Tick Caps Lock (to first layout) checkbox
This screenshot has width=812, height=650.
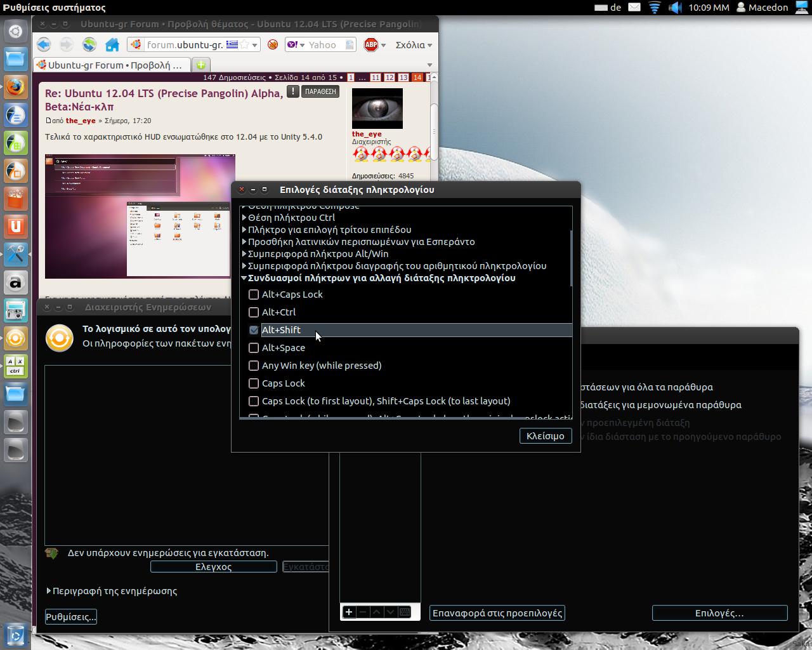254,401
